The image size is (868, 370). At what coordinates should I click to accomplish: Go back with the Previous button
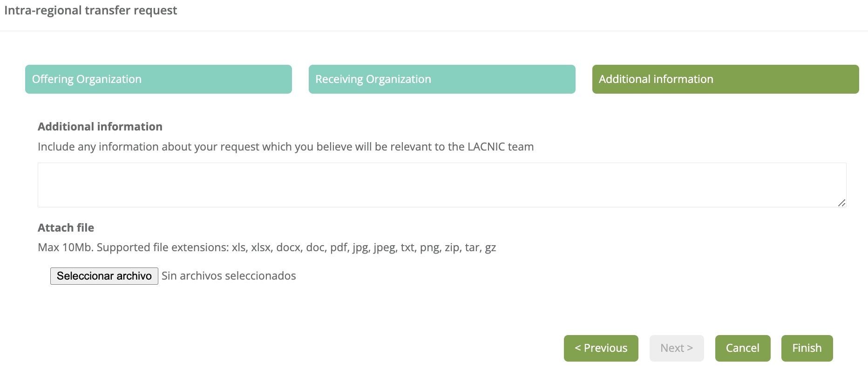[x=601, y=348]
